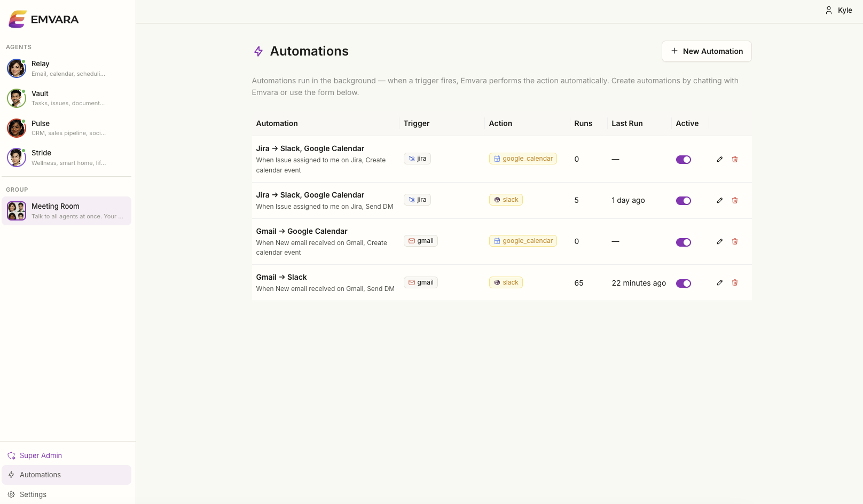Select the Pulse agent avatar
This screenshot has height=504, width=863.
[17, 128]
